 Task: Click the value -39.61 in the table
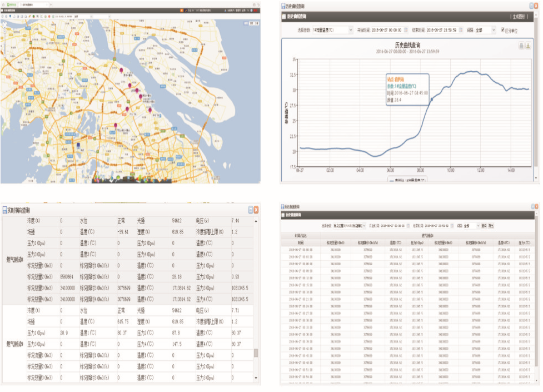123,232
